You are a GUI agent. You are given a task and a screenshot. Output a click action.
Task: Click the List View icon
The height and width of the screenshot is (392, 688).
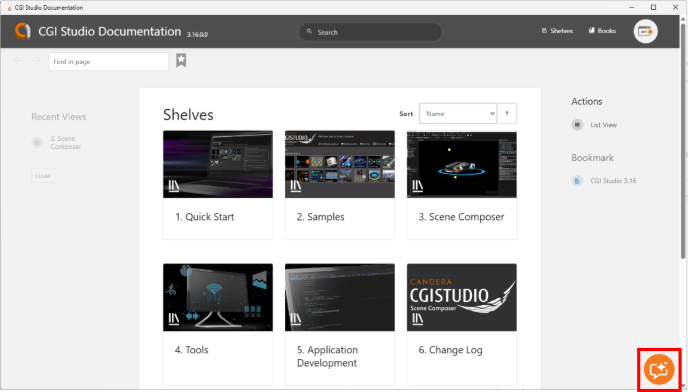[x=577, y=125]
